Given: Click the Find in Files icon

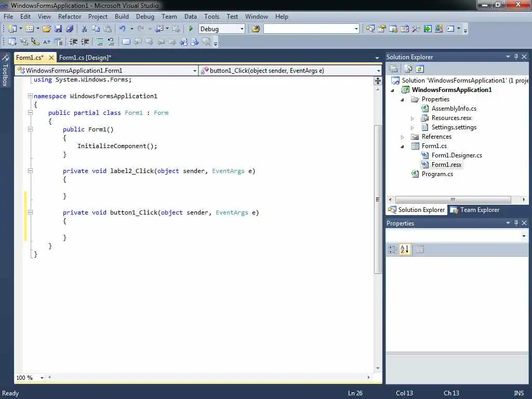Looking at the screenshot, I should [256, 29].
